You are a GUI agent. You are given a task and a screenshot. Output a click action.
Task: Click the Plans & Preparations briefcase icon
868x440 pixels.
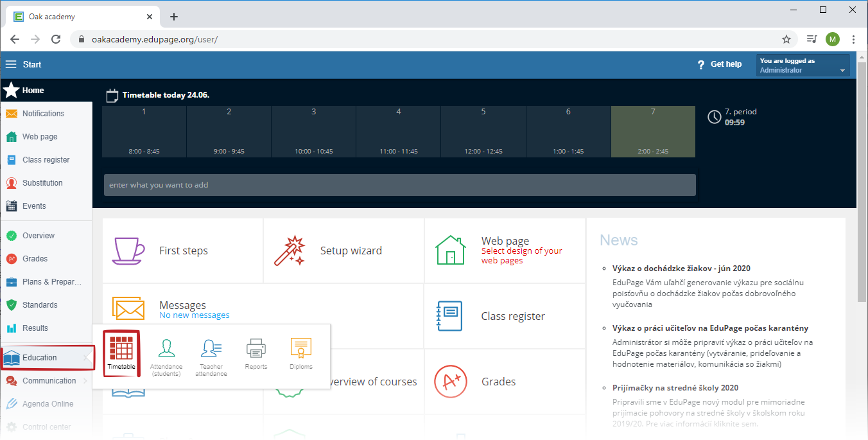click(12, 282)
